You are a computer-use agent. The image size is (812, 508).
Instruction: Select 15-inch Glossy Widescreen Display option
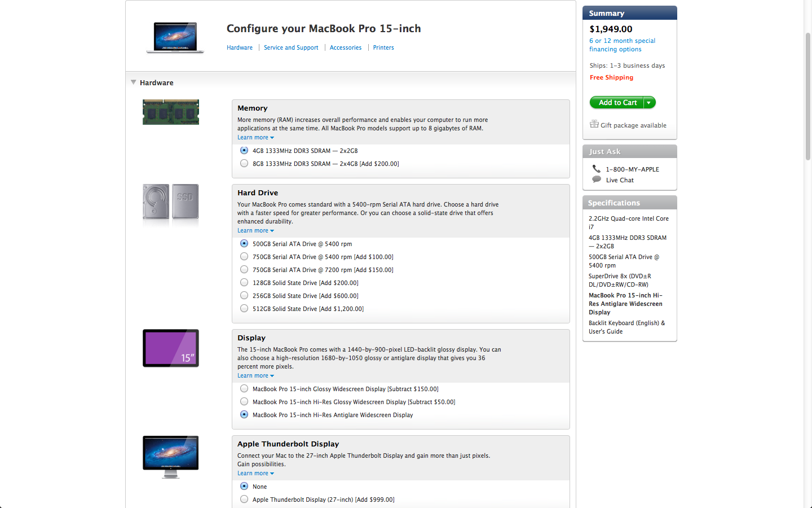pyautogui.click(x=244, y=389)
